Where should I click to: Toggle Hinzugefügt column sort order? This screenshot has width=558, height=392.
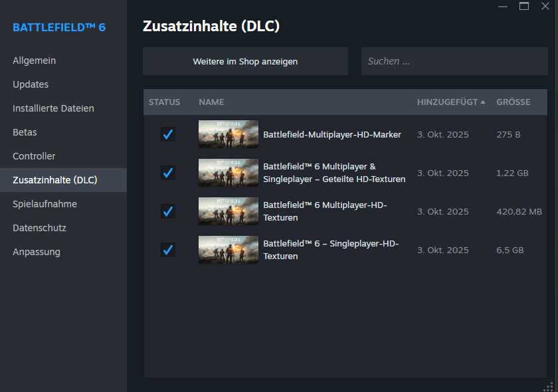(x=451, y=102)
